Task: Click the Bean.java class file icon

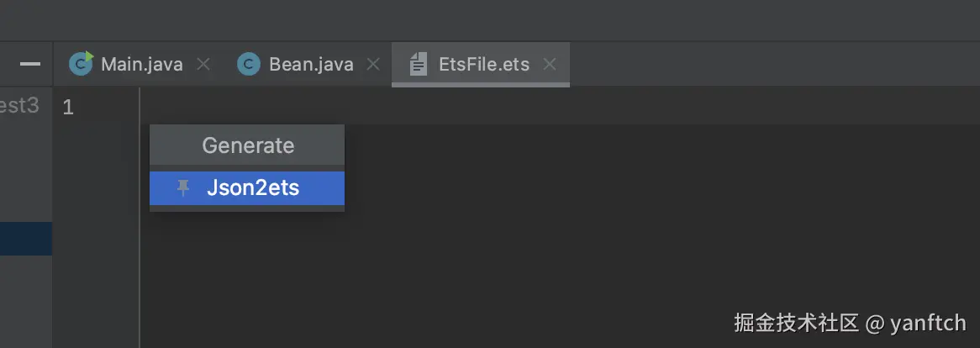Action: pos(249,64)
